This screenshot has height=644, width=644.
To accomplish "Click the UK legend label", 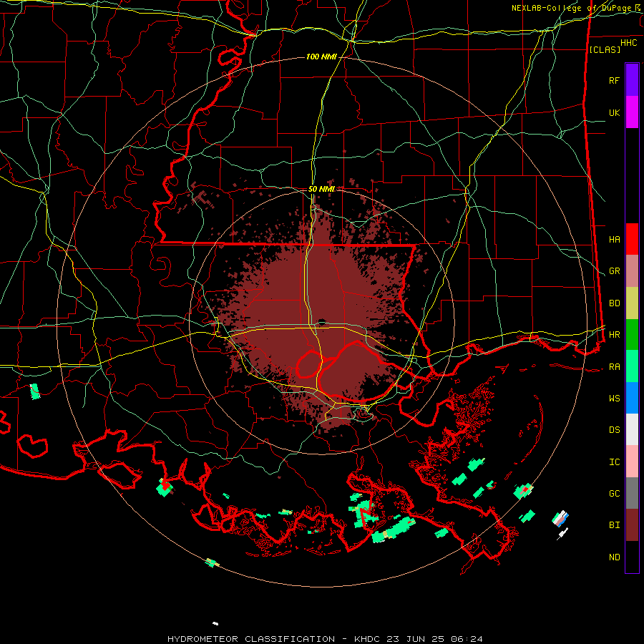I will pos(614,112).
